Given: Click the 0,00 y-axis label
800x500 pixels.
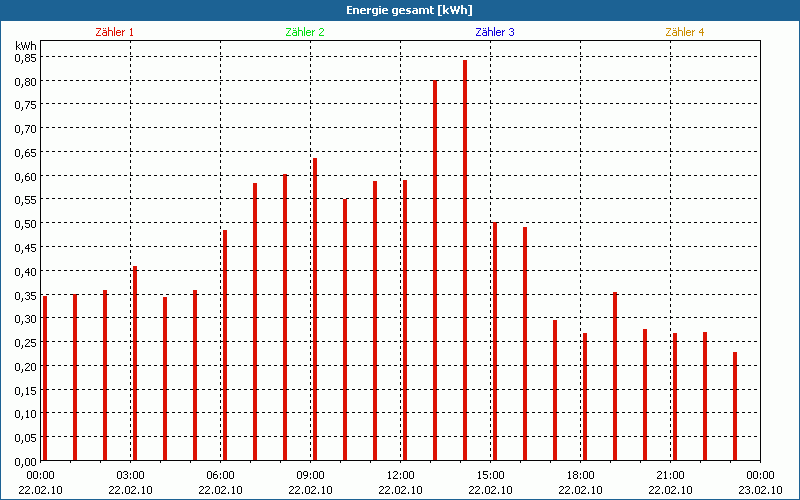Looking at the screenshot, I should (26, 462).
